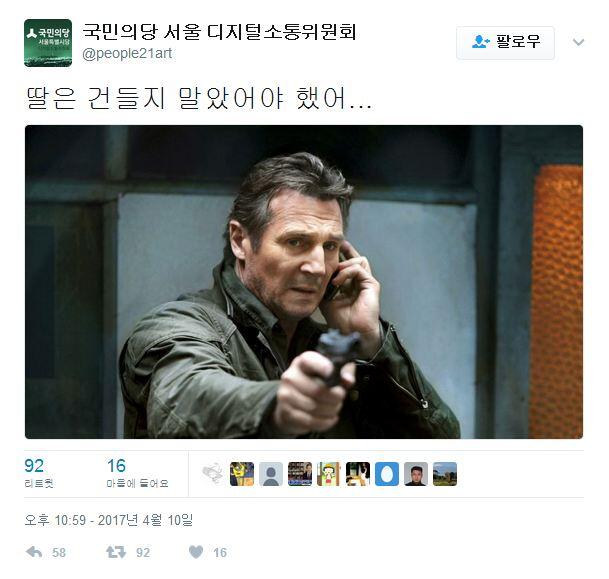The width and height of the screenshot is (609, 579).
Task: Open the @people21art handle link
Action: coord(127,54)
